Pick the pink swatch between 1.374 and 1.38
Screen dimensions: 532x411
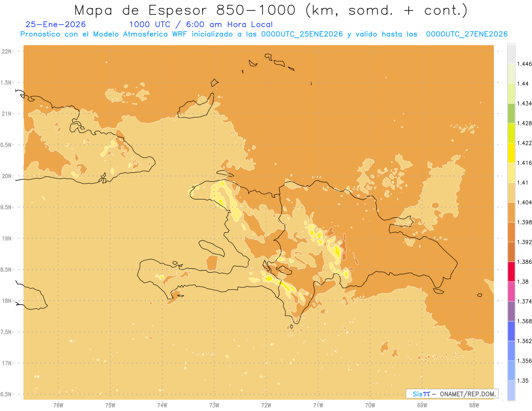coord(511,292)
